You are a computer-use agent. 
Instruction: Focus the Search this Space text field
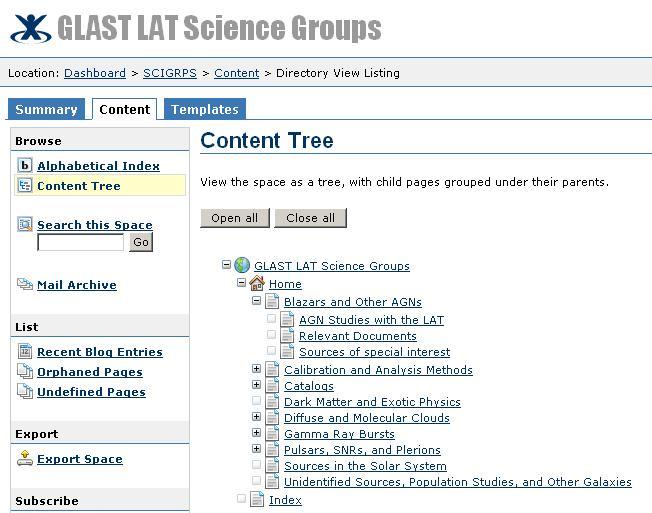click(x=80, y=242)
